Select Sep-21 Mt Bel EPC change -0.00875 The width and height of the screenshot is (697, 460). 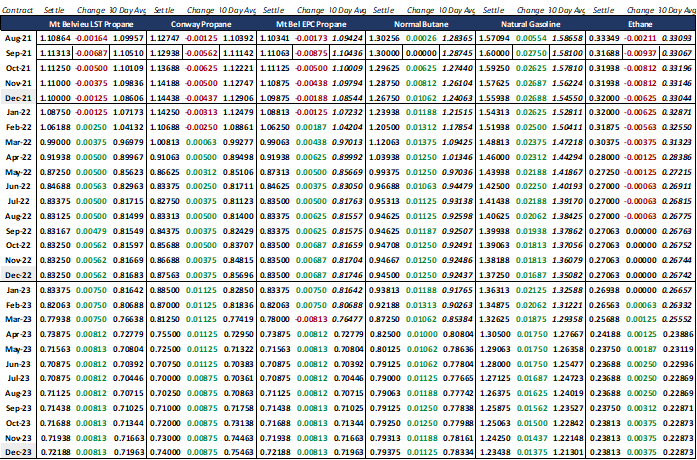pos(311,53)
